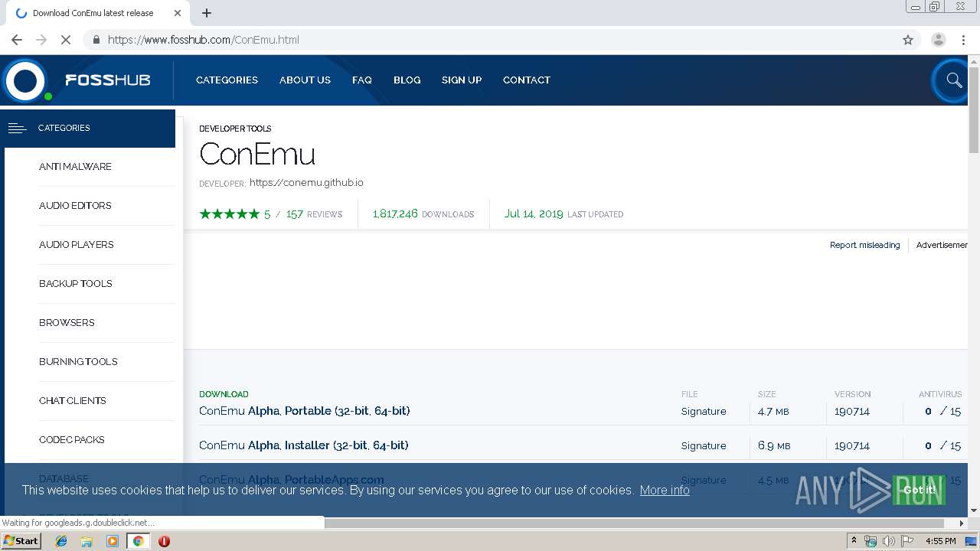Open Signature for the Portable download
Viewport: 980px width, 551px height.
pos(704,411)
